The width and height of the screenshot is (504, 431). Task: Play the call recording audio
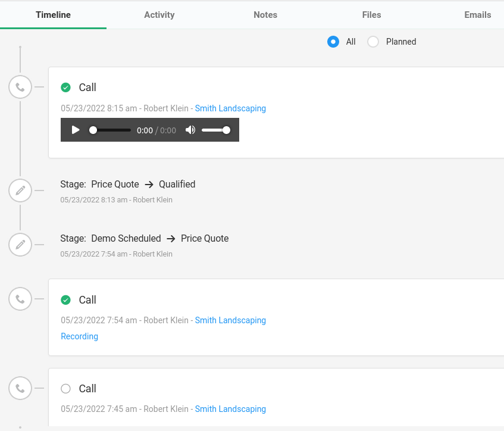tap(76, 130)
